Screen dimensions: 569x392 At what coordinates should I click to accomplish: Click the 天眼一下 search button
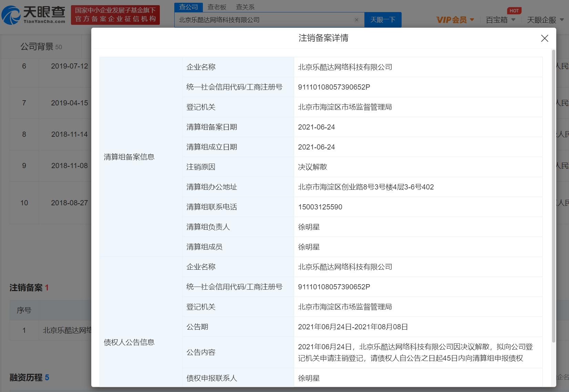[x=383, y=20]
